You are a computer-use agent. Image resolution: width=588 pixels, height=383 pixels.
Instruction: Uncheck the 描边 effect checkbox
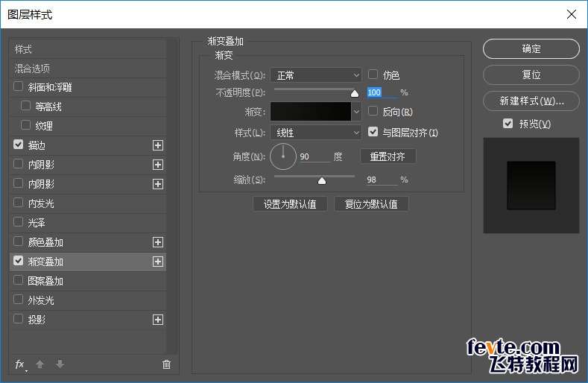point(18,145)
